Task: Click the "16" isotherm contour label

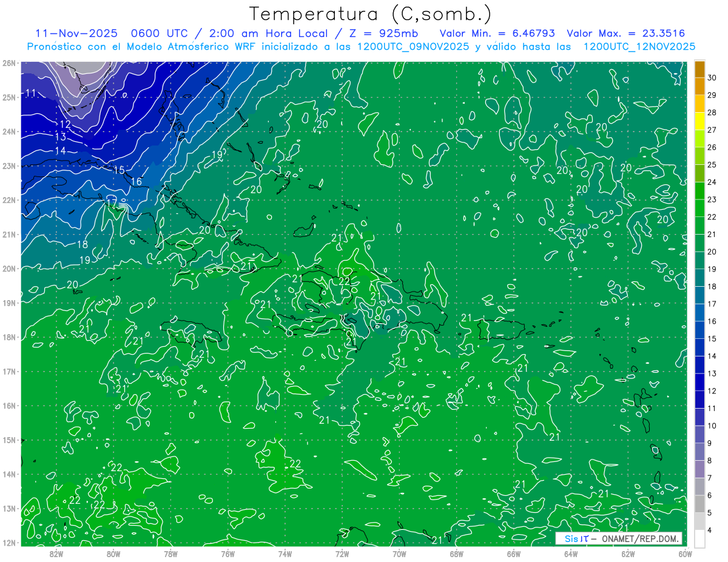Action: click(136, 181)
